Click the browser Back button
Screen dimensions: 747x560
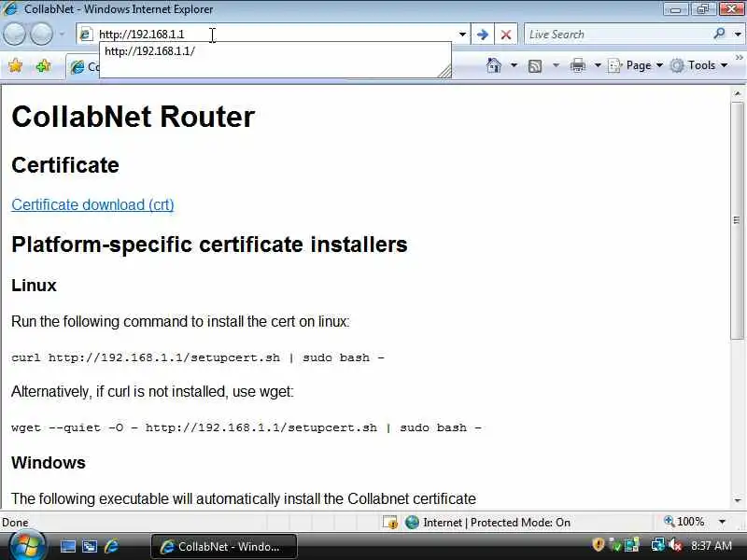tap(15, 35)
